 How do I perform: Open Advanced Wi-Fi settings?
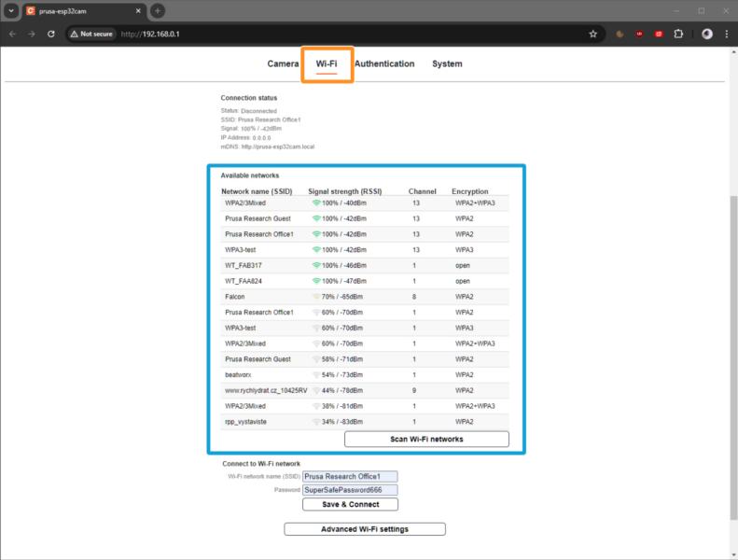tap(365, 529)
